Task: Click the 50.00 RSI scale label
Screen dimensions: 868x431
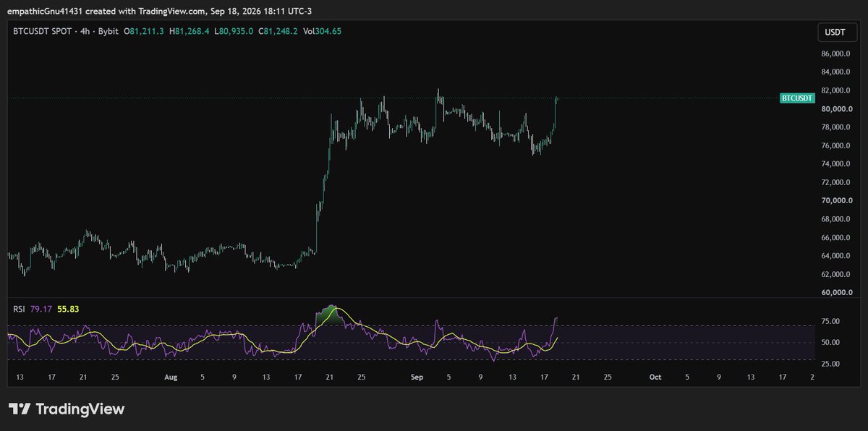Action: pos(830,343)
